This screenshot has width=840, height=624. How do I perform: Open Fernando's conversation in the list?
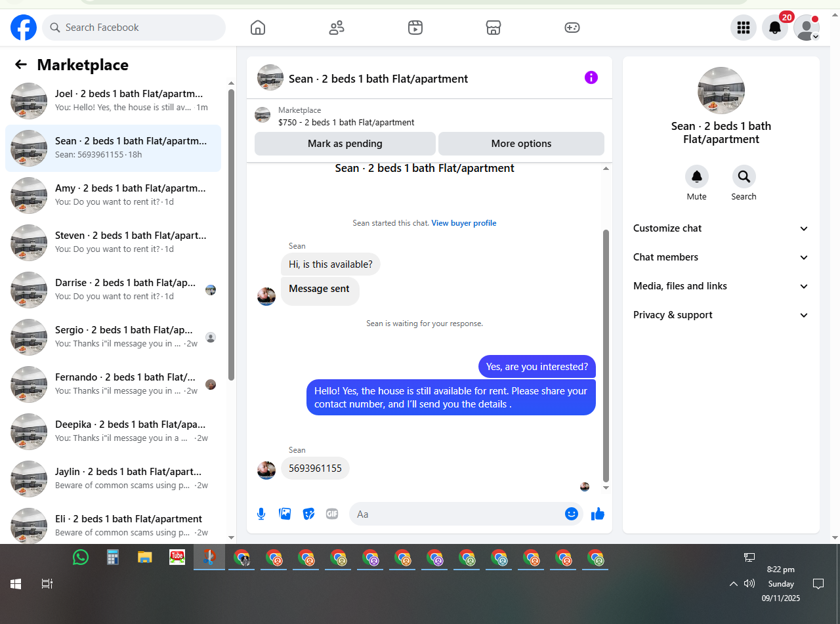113,385
